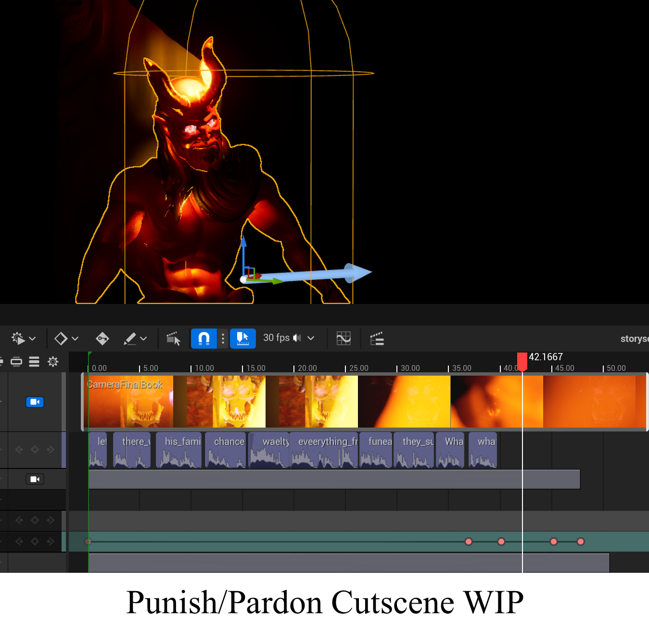Click the auto-key icon
This screenshot has height=644, width=649.
(x=102, y=339)
